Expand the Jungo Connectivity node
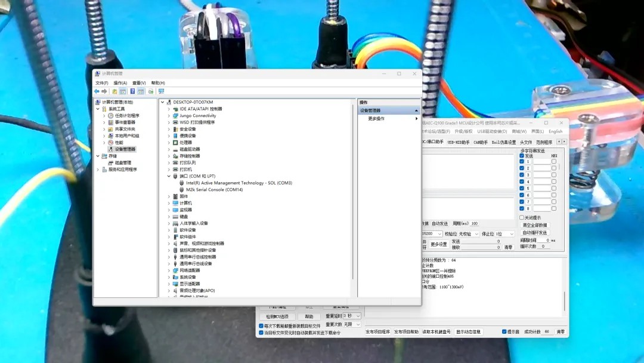Screen dimensions: 644x363 tap(169, 116)
